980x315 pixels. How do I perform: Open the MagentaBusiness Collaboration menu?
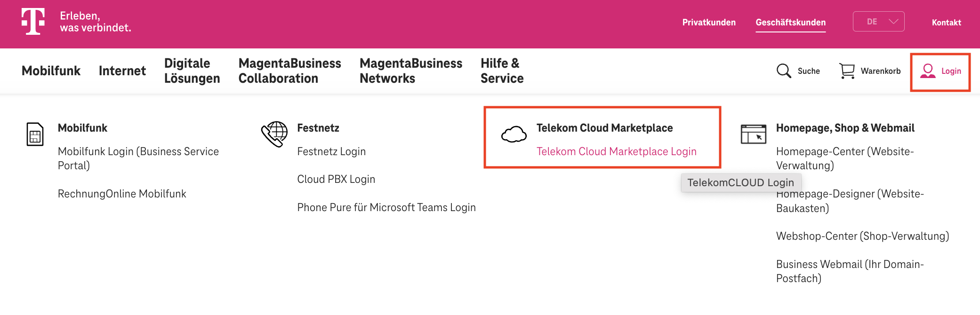[x=289, y=71]
